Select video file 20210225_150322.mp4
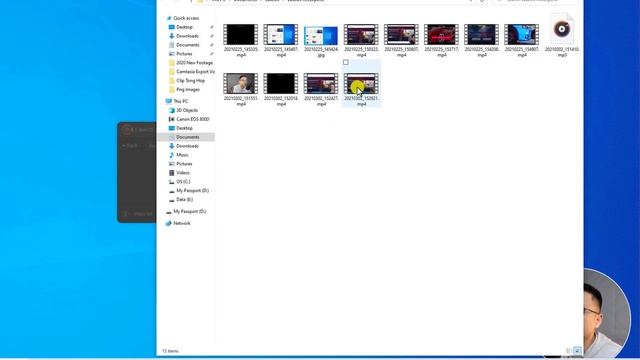 [361, 40]
